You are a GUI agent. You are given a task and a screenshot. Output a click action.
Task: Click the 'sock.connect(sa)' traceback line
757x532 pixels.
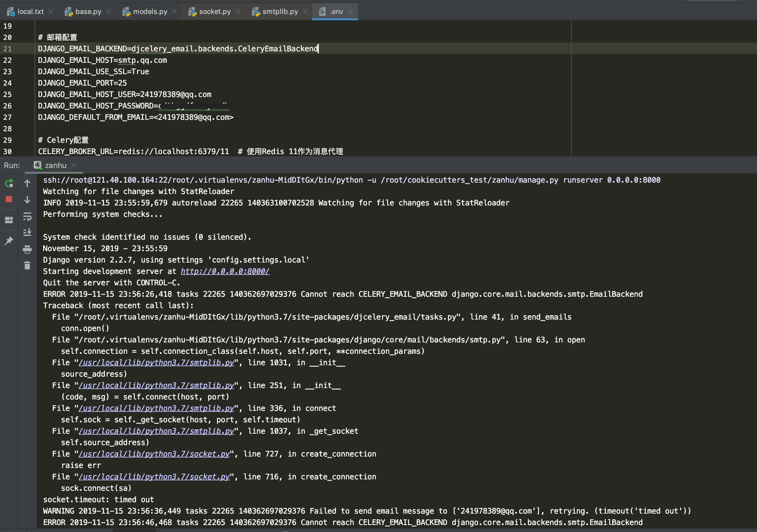point(96,488)
